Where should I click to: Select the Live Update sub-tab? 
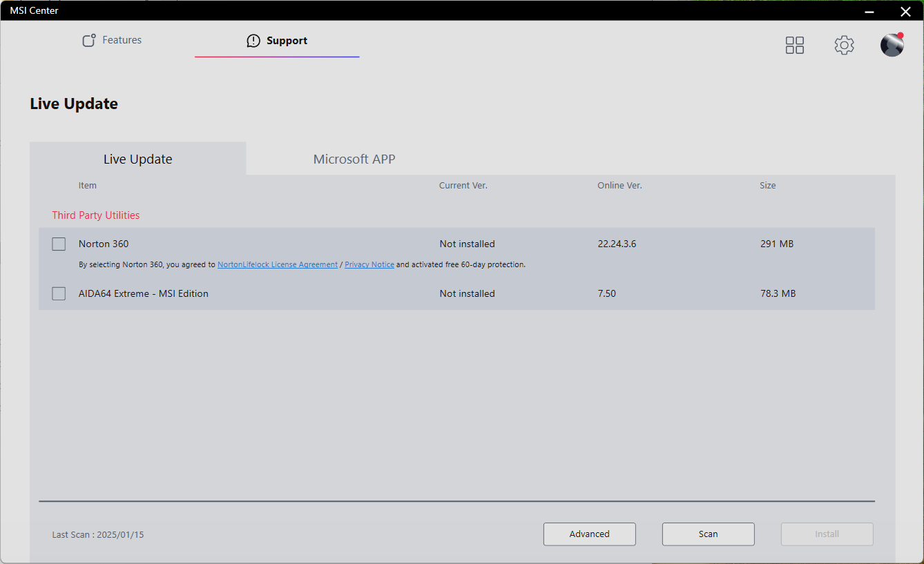pos(138,159)
